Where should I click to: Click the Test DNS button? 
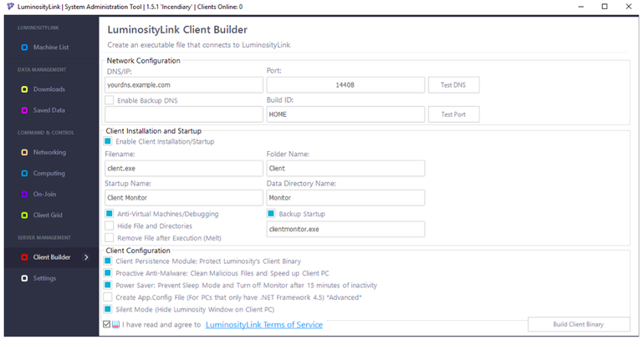[x=453, y=85]
